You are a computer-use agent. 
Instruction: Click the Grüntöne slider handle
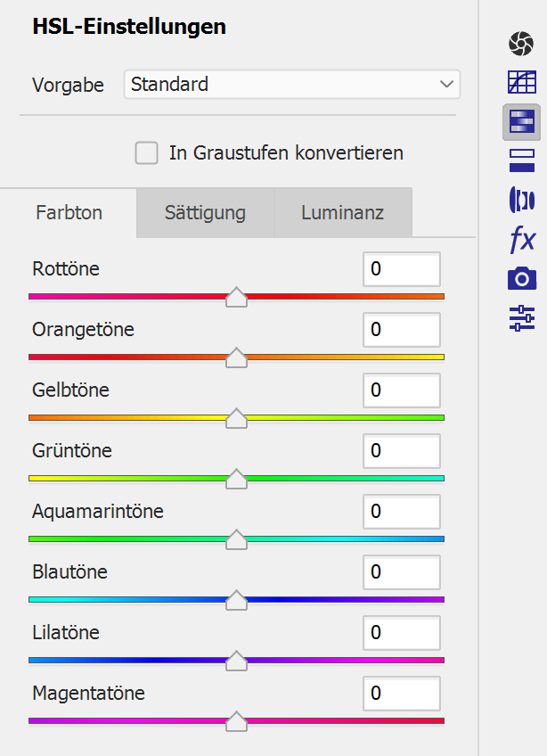click(236, 480)
